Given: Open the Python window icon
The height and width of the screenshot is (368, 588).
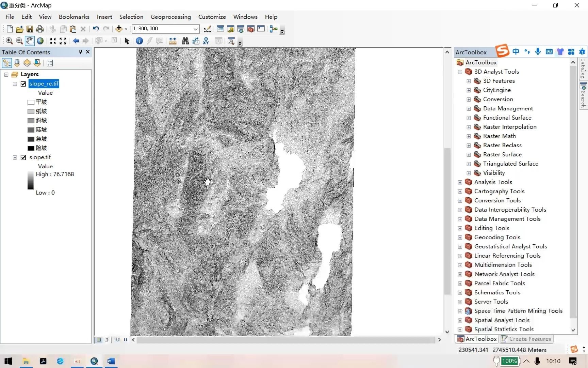Looking at the screenshot, I should [x=261, y=29].
